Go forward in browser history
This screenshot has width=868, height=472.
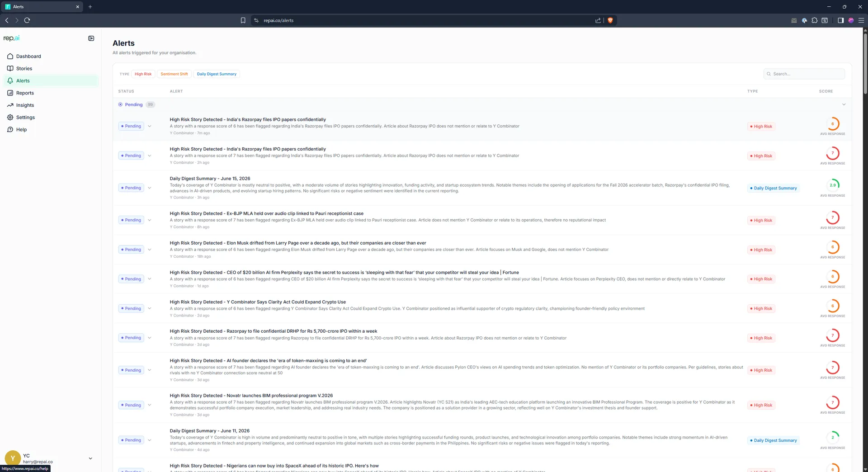click(17, 20)
